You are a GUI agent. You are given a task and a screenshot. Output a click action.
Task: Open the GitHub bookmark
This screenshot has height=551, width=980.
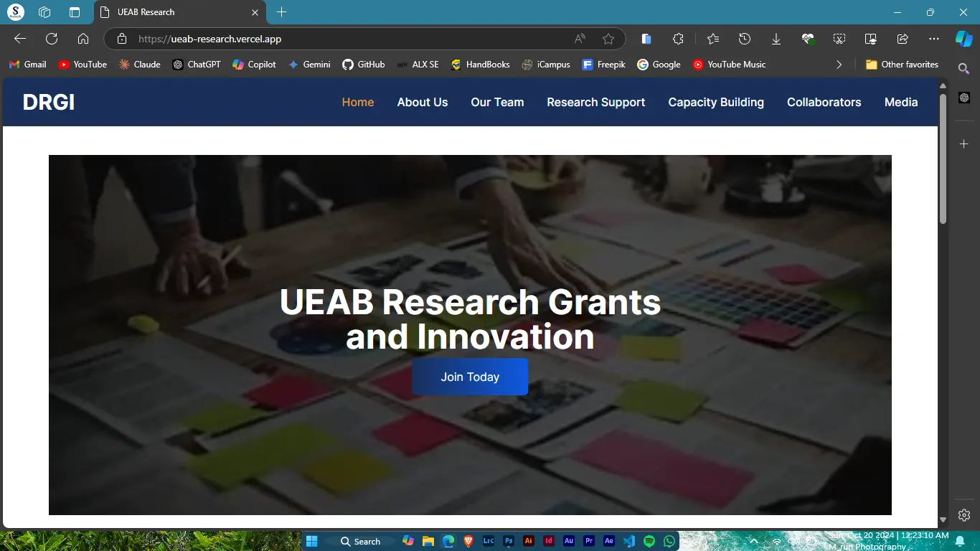tap(363, 65)
